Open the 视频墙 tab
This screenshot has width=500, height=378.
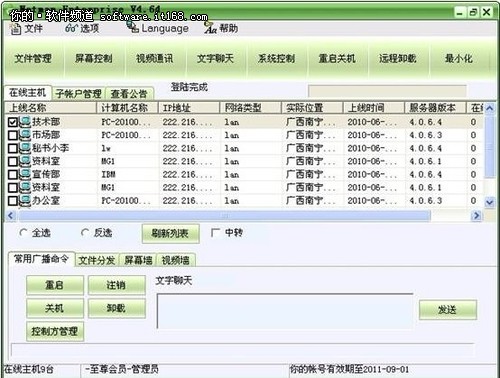click(x=175, y=260)
